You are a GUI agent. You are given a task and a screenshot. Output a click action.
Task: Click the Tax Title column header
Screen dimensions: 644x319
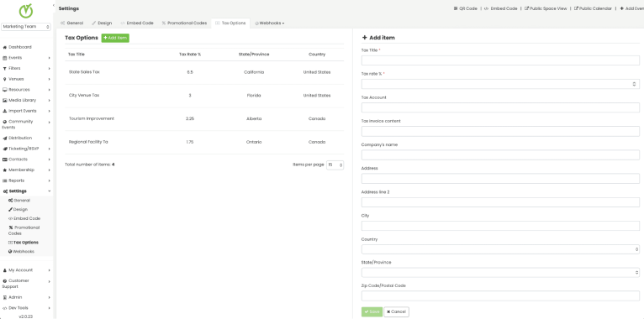click(77, 54)
